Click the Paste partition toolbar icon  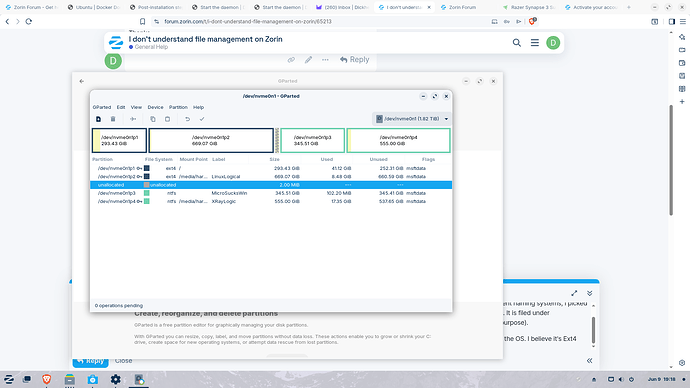coord(167,119)
